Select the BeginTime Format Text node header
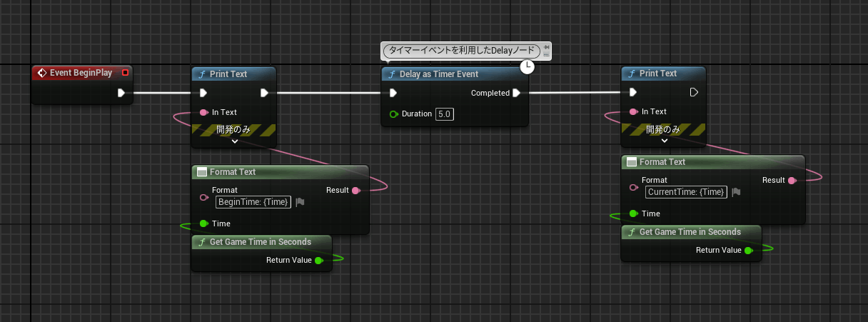Viewport: 868px width, 322px height. click(280, 172)
